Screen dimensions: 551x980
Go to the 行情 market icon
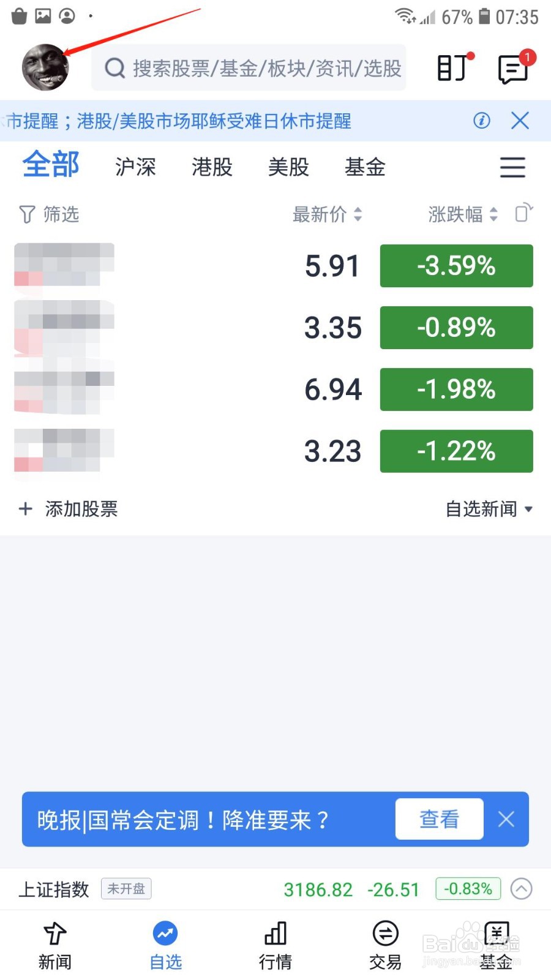click(x=275, y=946)
